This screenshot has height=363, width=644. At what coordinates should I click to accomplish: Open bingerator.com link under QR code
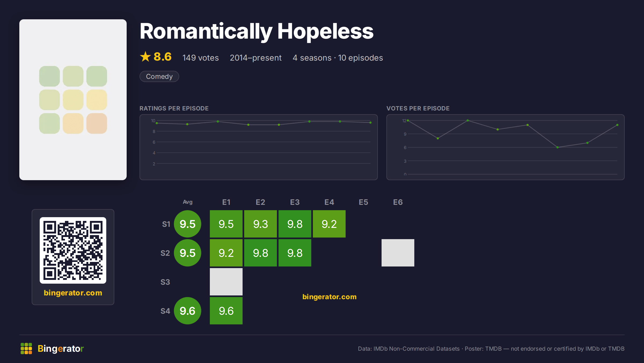[73, 293]
